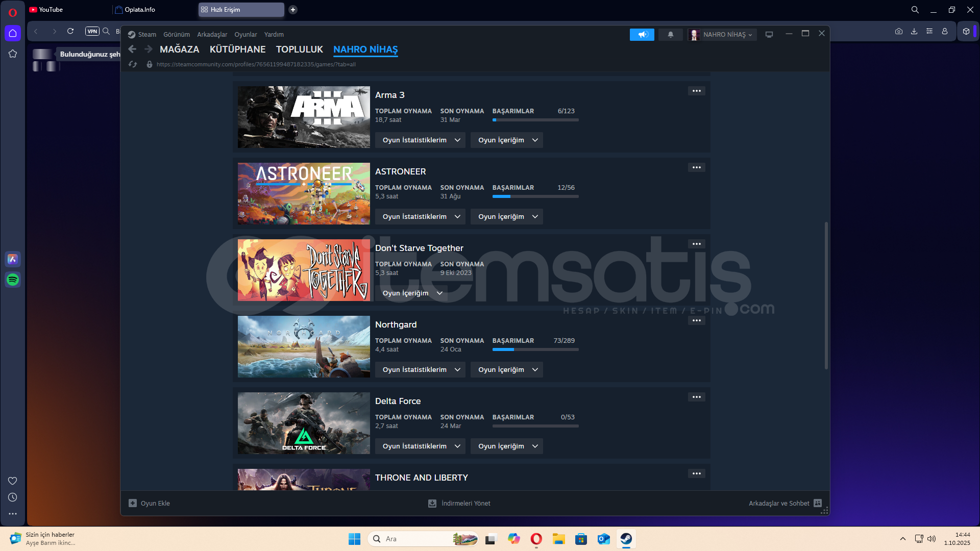Open the Arkadaşlar menu
The width and height of the screenshot is (980, 551).
coord(212,35)
